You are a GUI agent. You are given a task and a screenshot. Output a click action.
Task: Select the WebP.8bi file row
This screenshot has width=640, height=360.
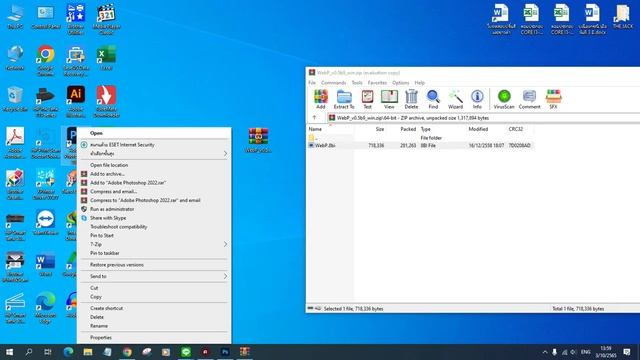420,145
